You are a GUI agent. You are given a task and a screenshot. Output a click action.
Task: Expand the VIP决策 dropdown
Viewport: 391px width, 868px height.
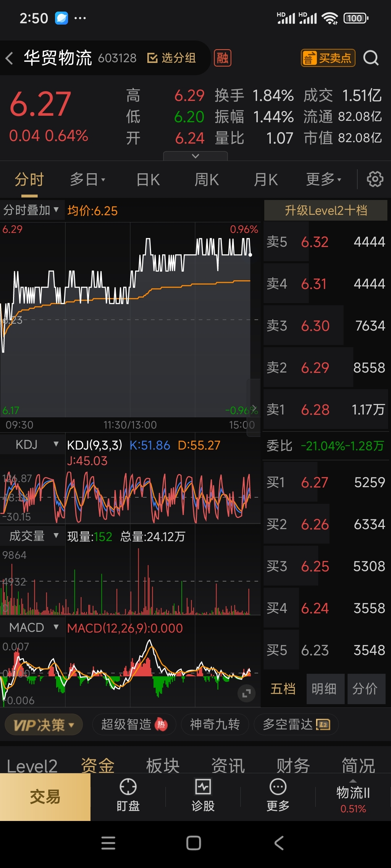(x=44, y=724)
